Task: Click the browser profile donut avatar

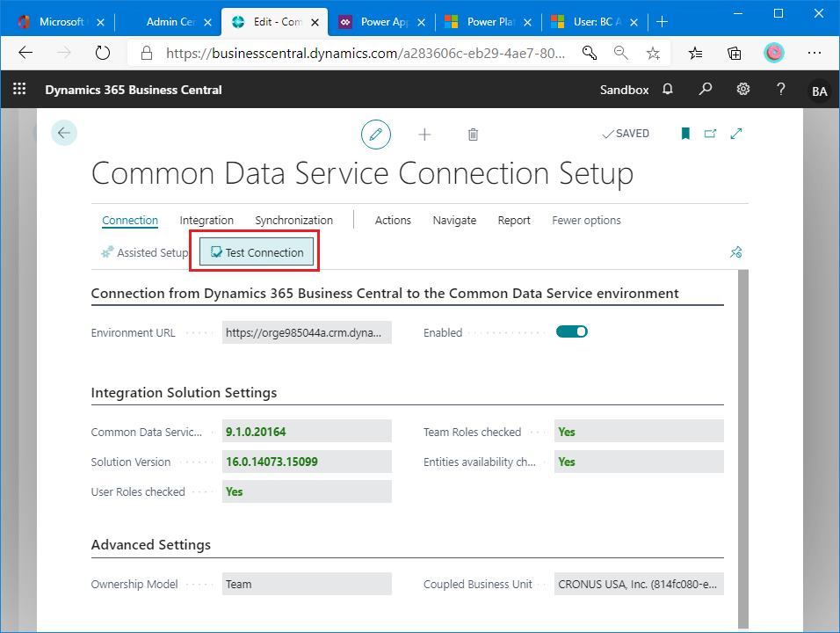Action: (x=773, y=53)
